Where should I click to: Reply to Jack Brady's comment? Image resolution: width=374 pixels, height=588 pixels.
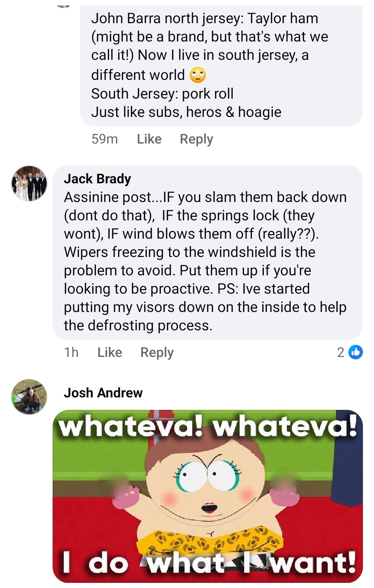coord(157,352)
